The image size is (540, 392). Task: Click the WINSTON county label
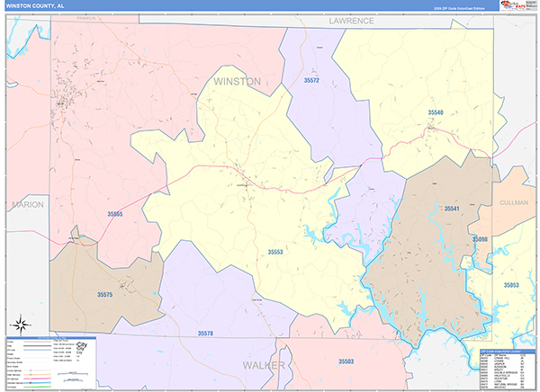point(238,82)
